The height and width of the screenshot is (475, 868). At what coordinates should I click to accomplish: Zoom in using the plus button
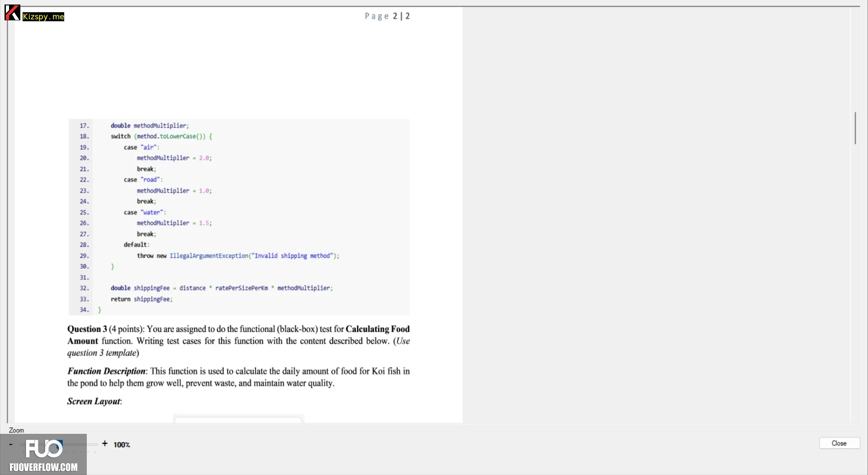click(x=105, y=444)
